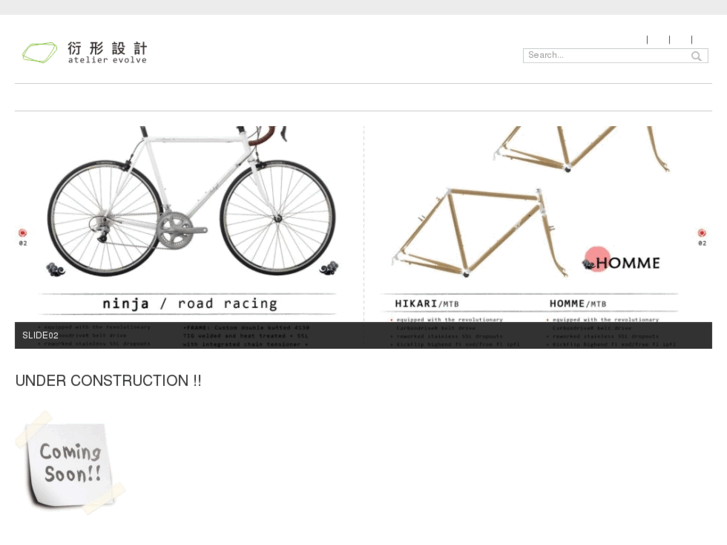The image size is (727, 545).
Task: Click the lower tan bike frame image
Action: (x=480, y=232)
